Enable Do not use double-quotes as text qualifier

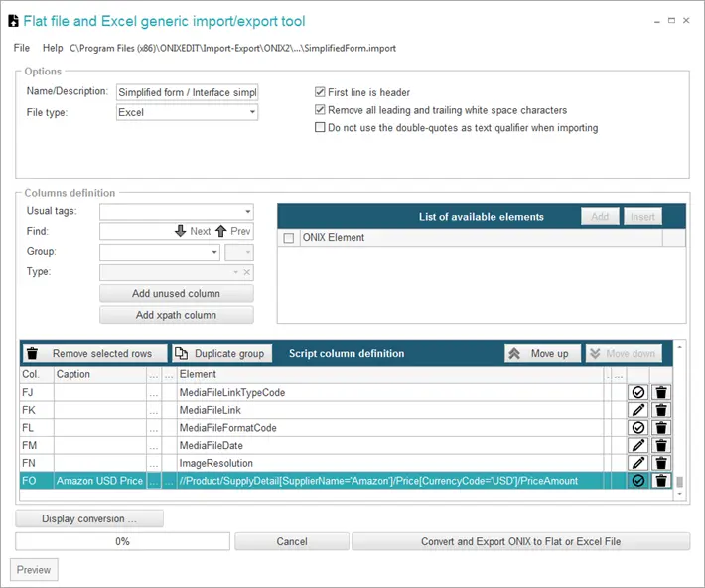(320, 127)
